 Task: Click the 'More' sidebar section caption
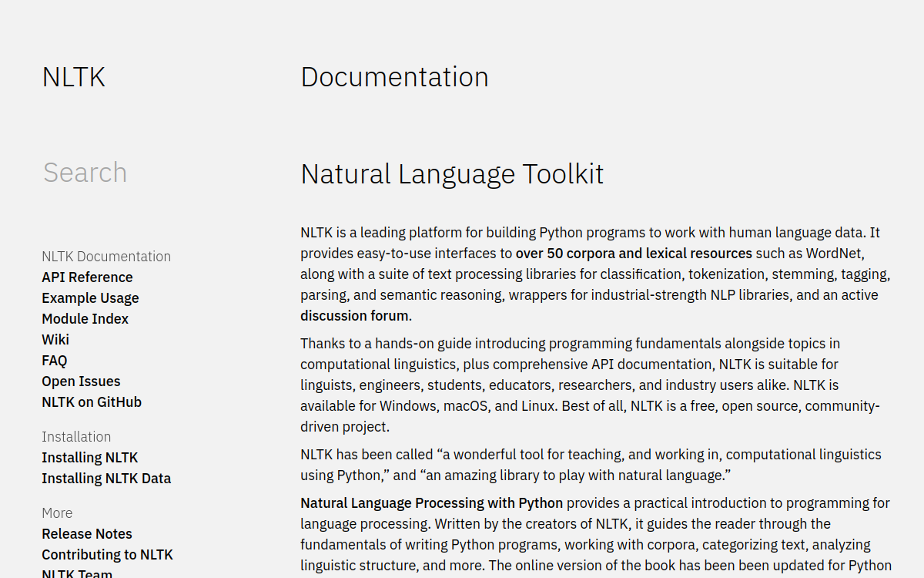57,513
